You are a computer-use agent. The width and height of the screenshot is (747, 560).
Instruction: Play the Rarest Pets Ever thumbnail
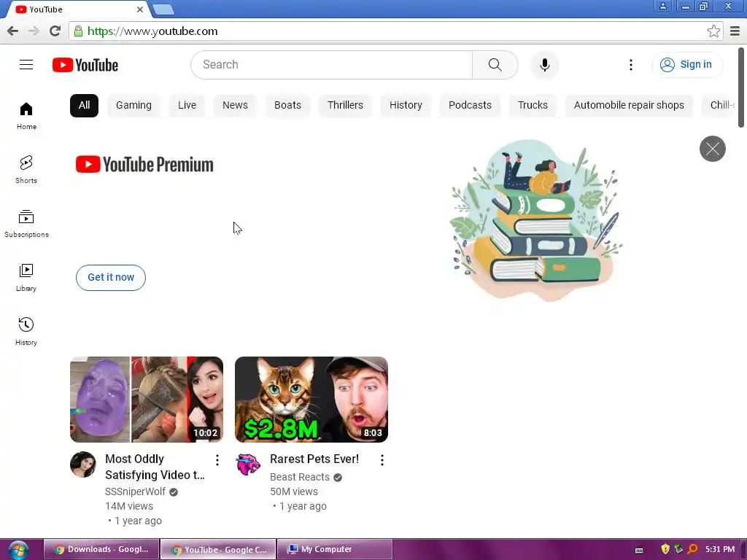coord(311,400)
